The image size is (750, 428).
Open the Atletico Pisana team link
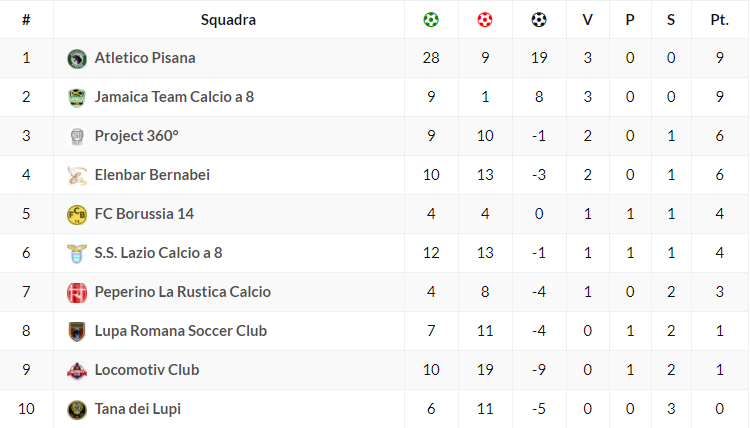[x=145, y=58]
